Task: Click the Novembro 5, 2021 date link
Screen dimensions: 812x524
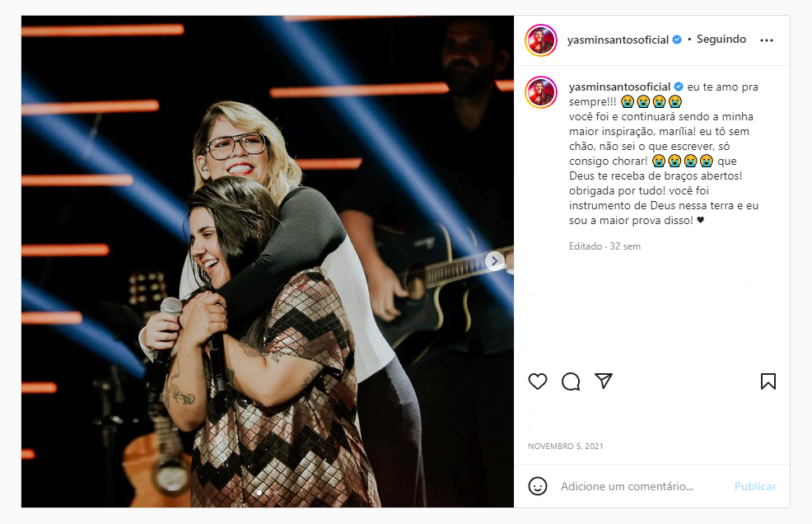Action: point(566,447)
